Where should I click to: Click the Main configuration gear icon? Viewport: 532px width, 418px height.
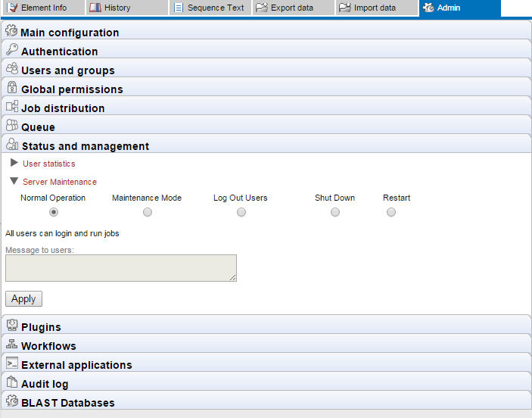11,30
